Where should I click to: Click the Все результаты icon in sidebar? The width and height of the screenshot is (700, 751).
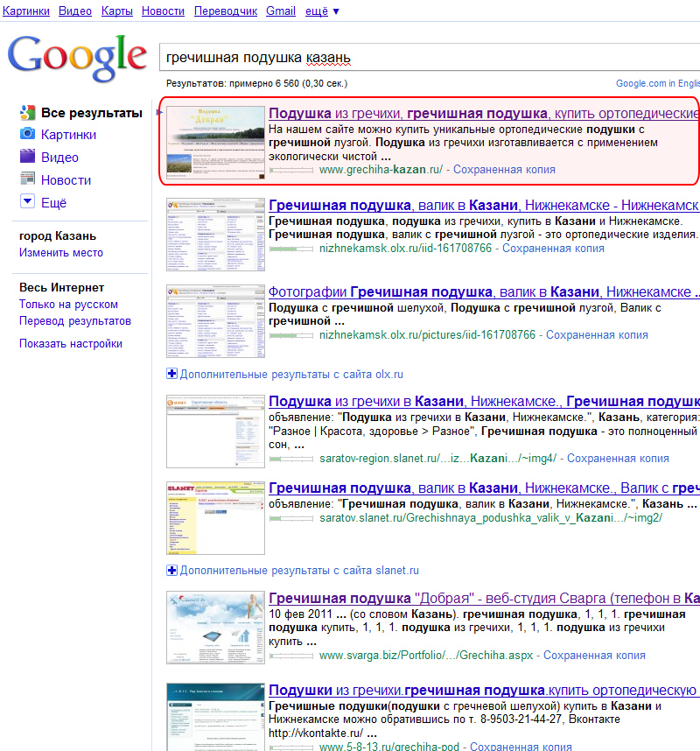28,113
